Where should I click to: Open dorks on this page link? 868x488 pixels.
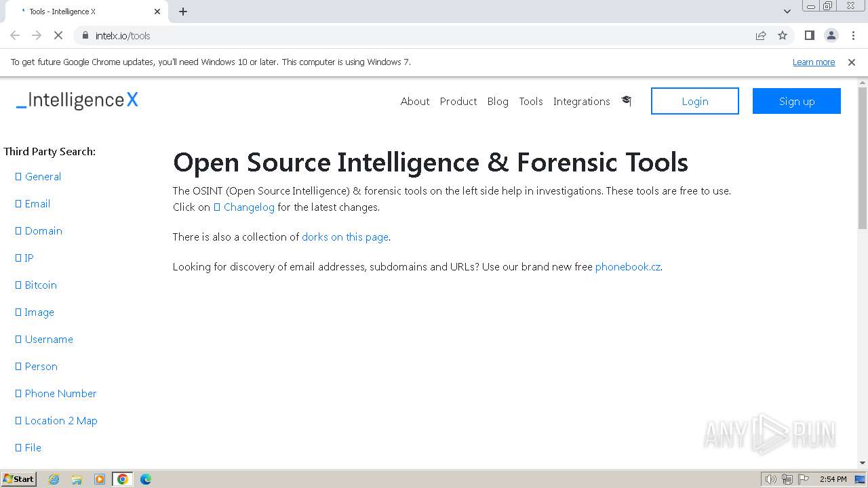tap(345, 237)
